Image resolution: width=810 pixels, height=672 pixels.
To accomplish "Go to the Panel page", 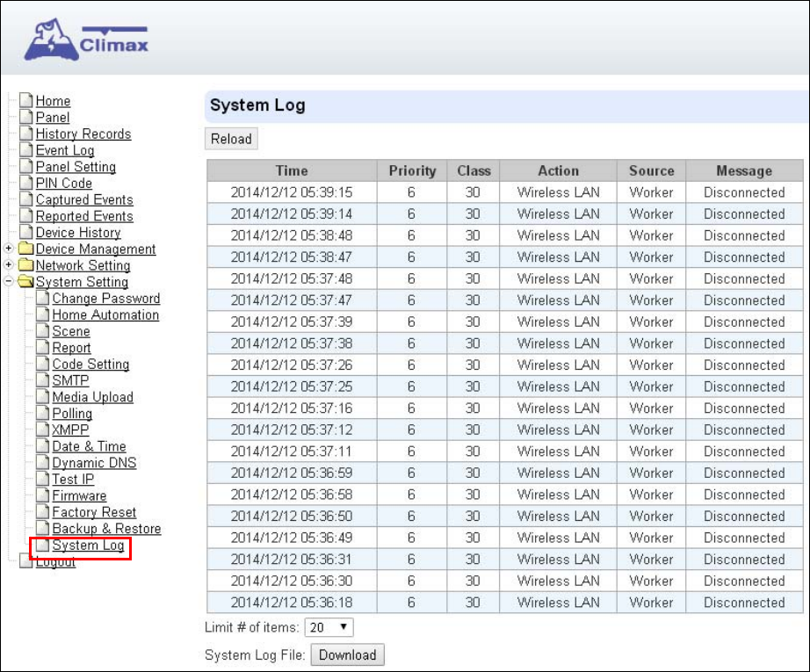I will tap(52, 117).
